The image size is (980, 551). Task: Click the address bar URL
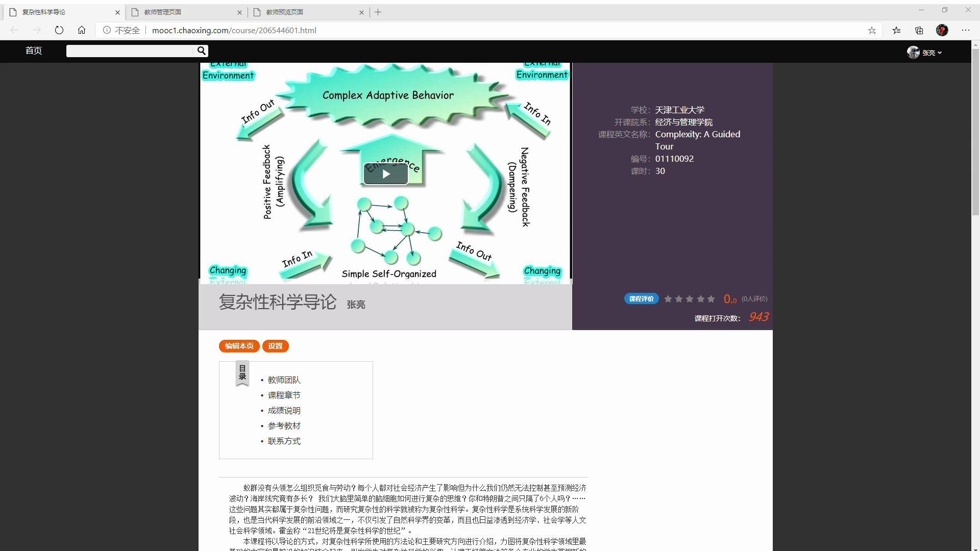pos(234,31)
